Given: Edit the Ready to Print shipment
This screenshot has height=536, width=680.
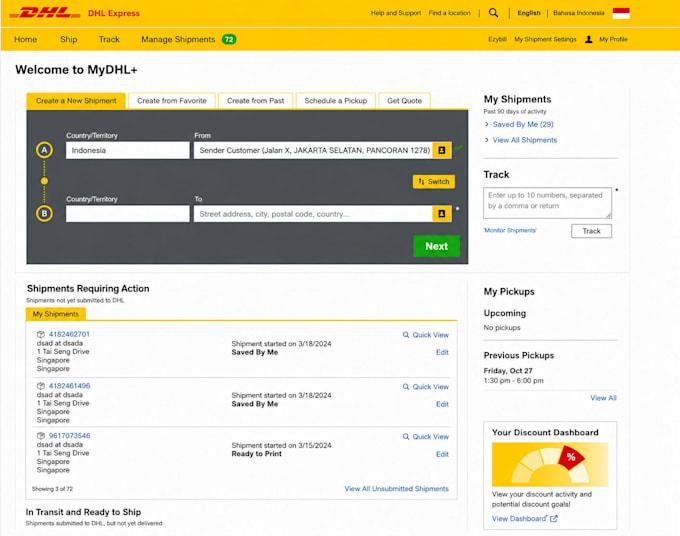Looking at the screenshot, I should [x=442, y=454].
